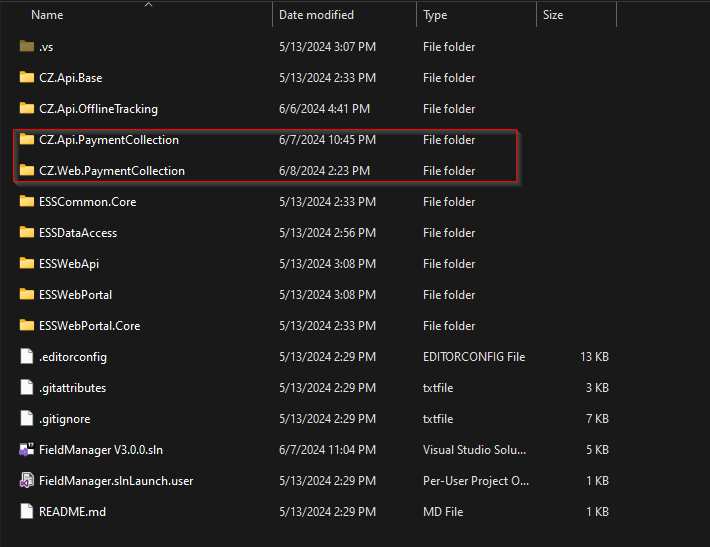This screenshot has height=547, width=710.
Task: Select the .gitattributes file name
Action: click(x=72, y=388)
